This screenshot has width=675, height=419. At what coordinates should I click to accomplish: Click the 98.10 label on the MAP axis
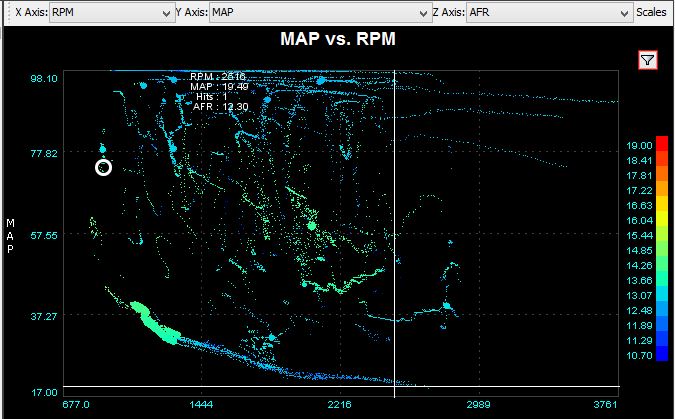tap(44, 78)
